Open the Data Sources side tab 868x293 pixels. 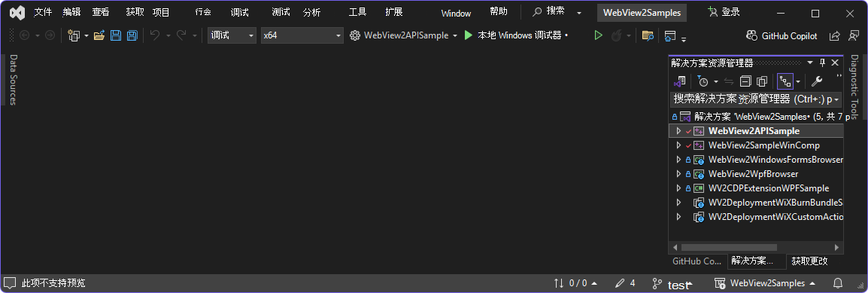pos(13,80)
